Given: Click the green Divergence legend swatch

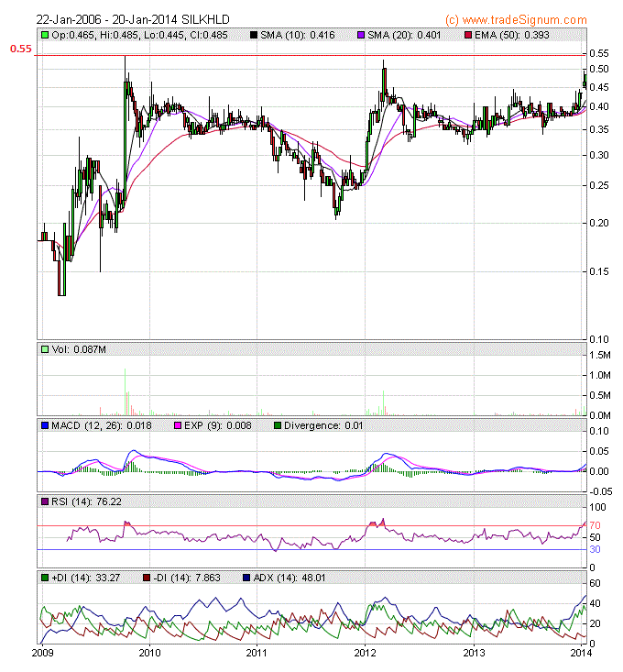Looking at the screenshot, I should coord(278,426).
